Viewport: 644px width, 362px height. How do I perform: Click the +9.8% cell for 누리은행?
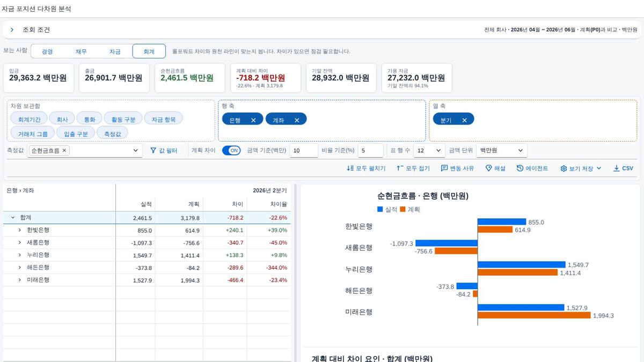pyautogui.click(x=269, y=255)
